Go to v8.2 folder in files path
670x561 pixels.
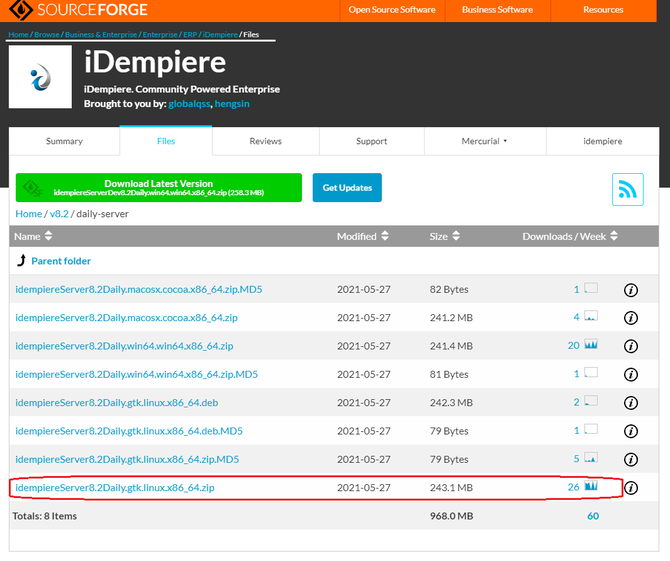[x=59, y=214]
